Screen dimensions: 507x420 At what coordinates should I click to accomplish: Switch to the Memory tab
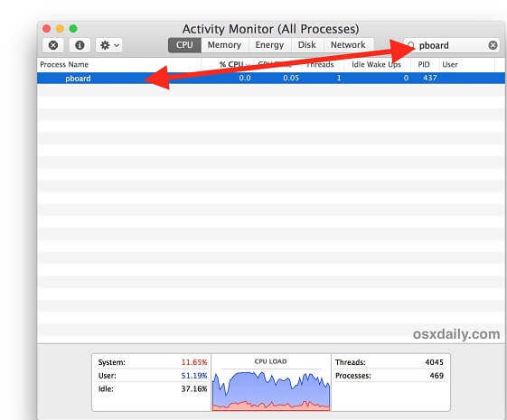pos(224,44)
